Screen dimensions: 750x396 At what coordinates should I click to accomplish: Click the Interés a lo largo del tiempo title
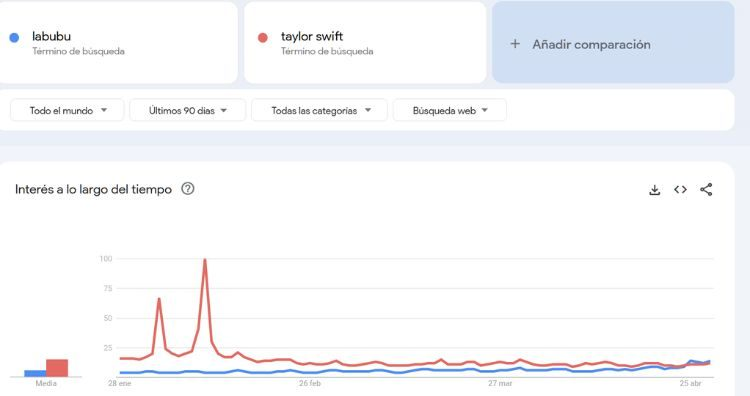coord(93,189)
